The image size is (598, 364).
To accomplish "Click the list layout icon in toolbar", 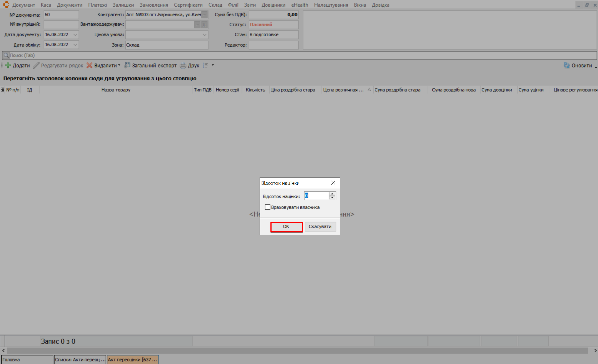I will [x=206, y=65].
